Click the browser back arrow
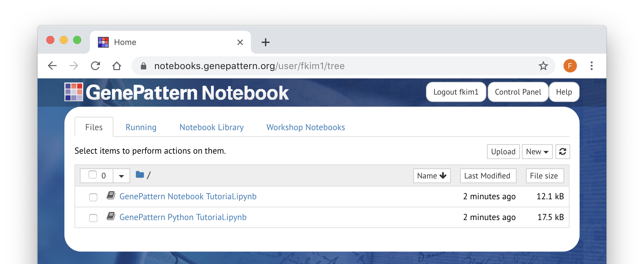 [52, 66]
